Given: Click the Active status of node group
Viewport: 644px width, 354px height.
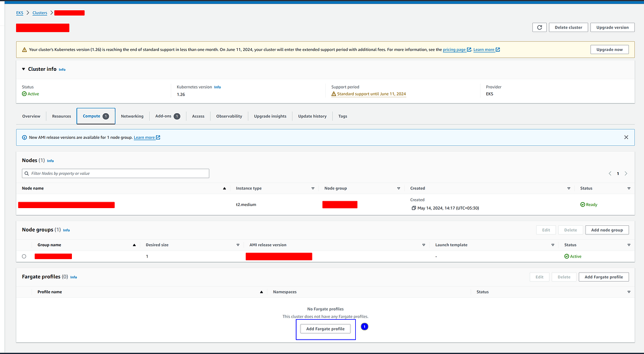Looking at the screenshot, I should (x=573, y=256).
